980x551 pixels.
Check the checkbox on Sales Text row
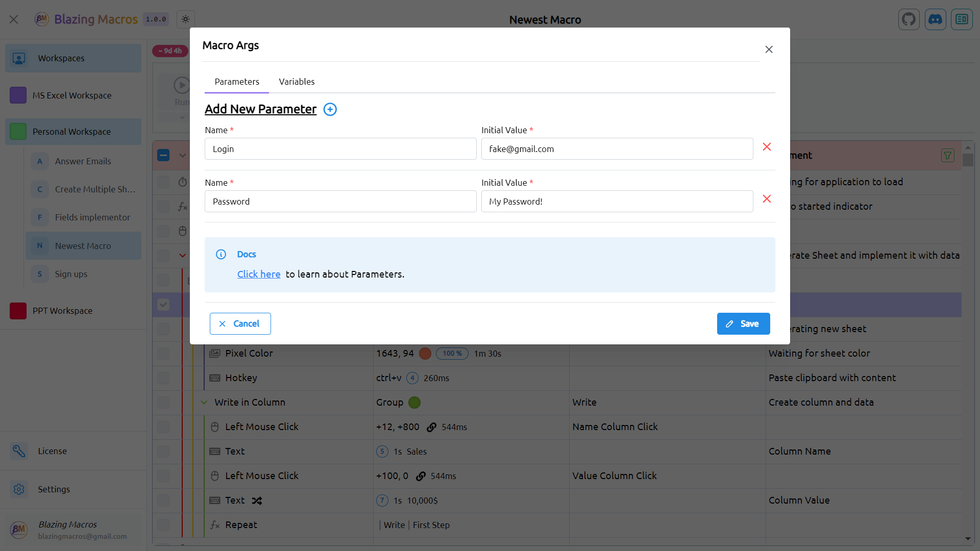coord(163,452)
